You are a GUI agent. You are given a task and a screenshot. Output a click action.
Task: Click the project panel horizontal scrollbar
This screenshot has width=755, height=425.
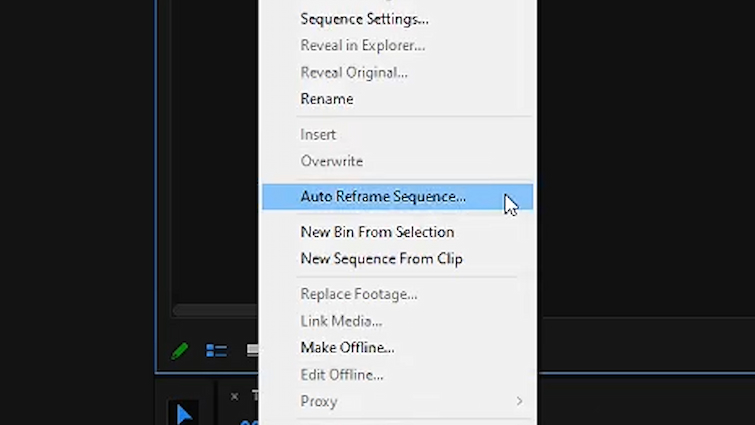click(x=215, y=311)
